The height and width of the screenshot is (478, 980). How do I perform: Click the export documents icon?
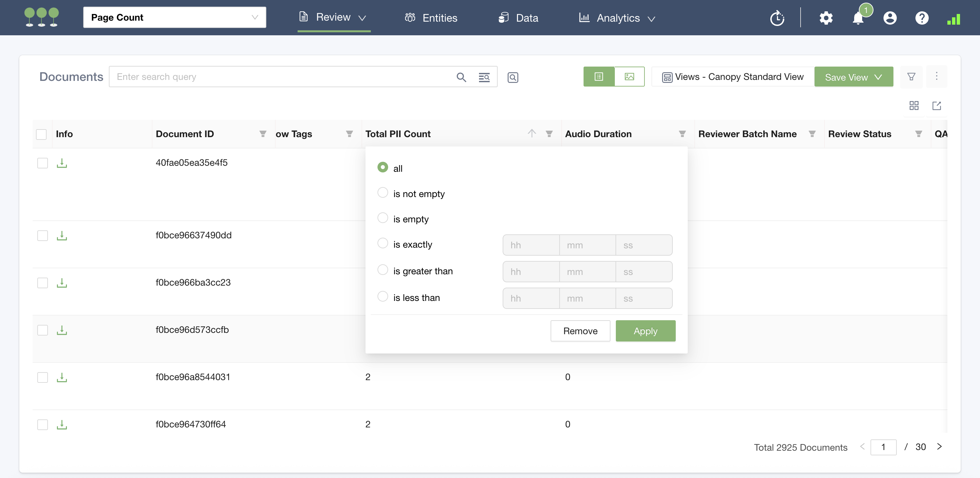pyautogui.click(x=937, y=106)
